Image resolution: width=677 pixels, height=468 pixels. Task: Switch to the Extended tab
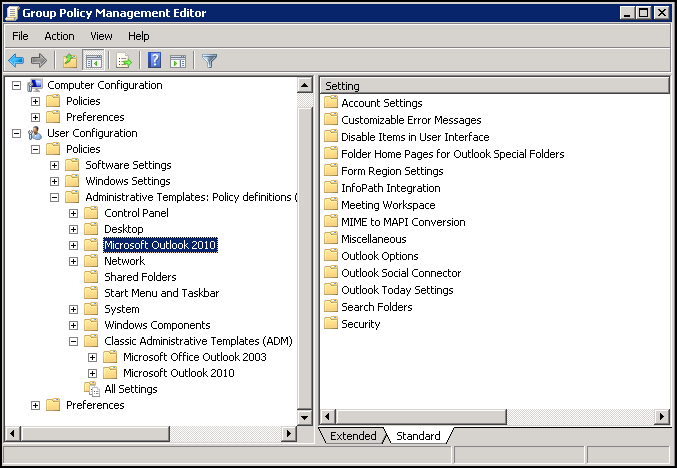353,436
